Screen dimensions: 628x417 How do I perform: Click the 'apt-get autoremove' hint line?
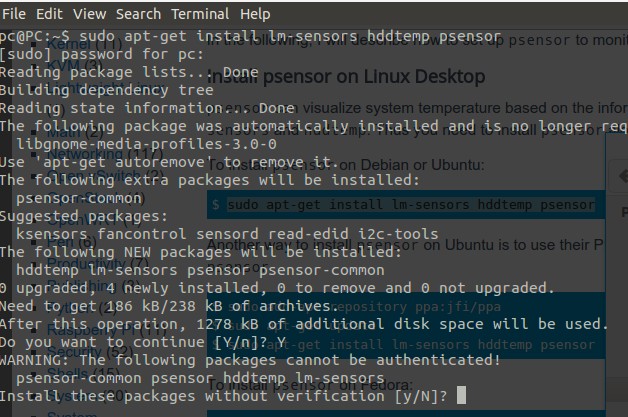tap(170, 162)
